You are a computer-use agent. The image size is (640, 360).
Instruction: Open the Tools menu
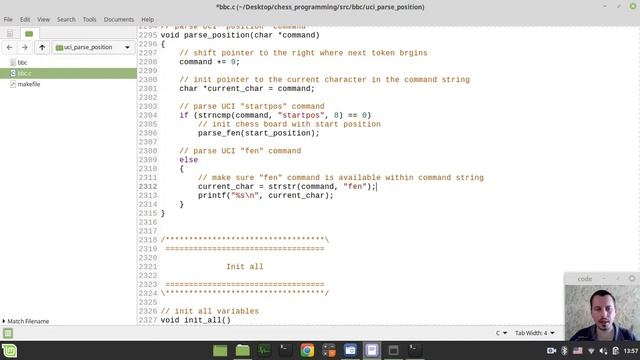[89, 19]
